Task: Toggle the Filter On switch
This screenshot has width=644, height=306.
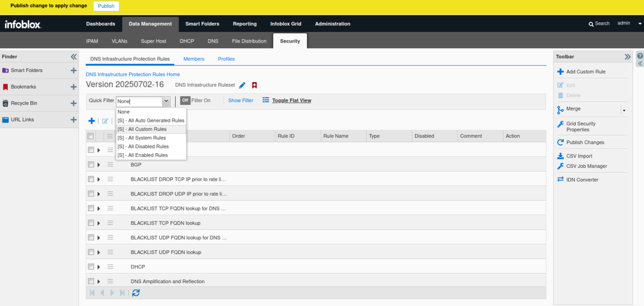Action: 185,100
